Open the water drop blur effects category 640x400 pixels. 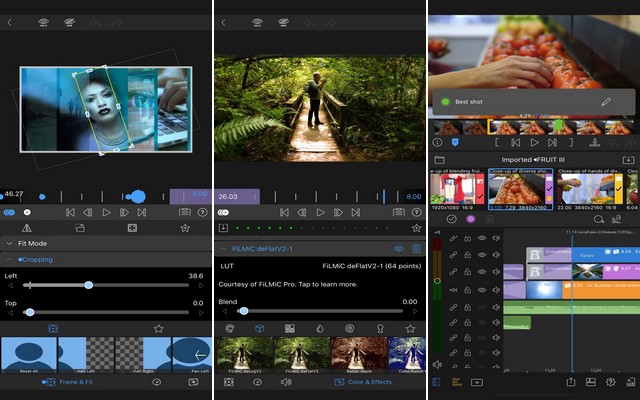[320, 329]
